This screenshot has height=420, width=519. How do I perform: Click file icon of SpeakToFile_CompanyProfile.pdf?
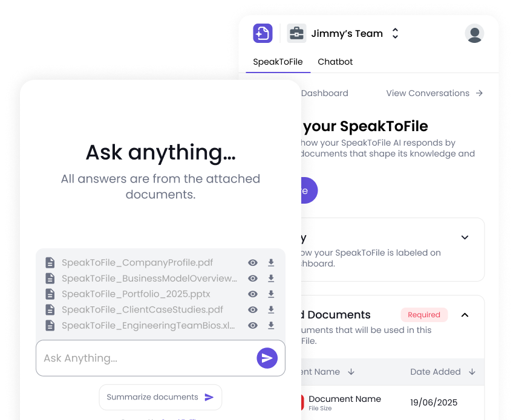(x=50, y=263)
